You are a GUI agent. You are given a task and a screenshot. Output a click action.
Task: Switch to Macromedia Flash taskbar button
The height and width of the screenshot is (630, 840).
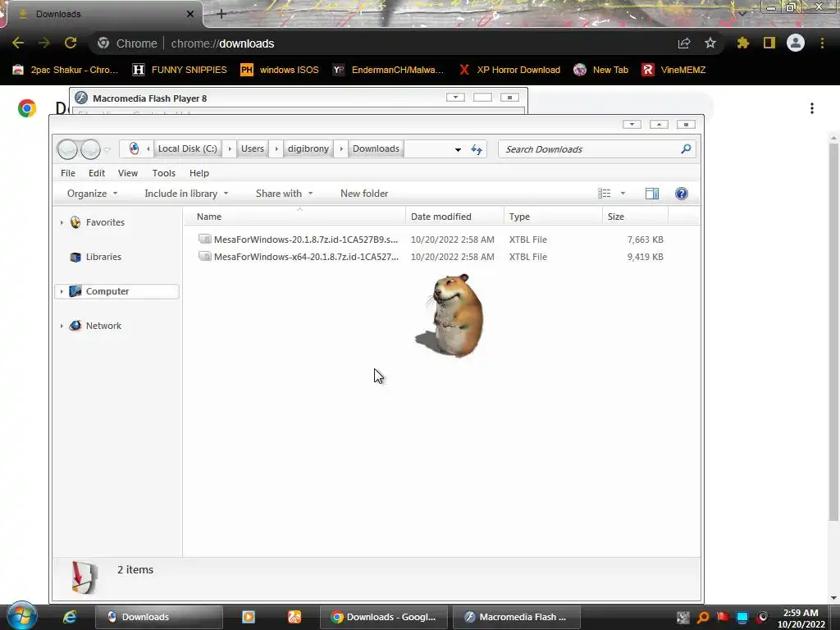tap(517, 617)
